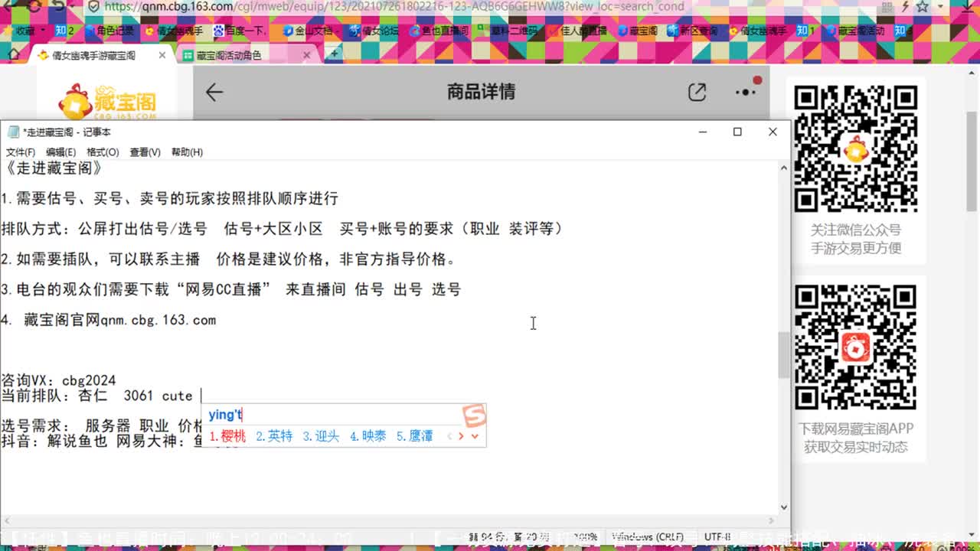Open the 百度一下 bookmark

tap(240, 31)
